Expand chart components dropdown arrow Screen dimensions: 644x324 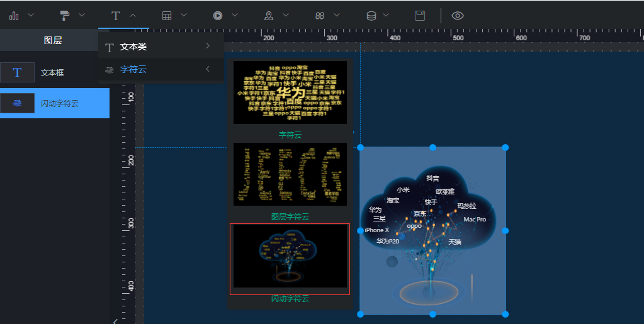[31, 15]
